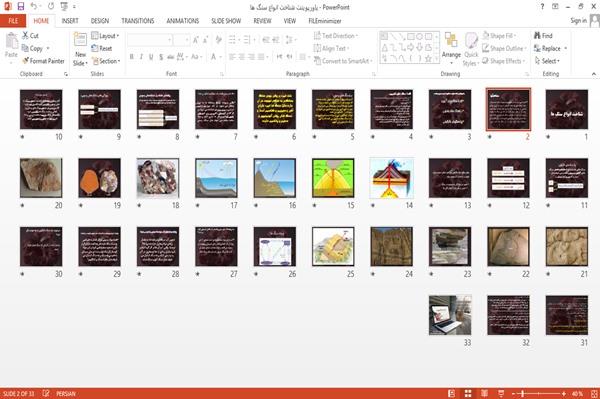Open Text Direction dropdown
The image size is (600, 399).
(x=336, y=36)
